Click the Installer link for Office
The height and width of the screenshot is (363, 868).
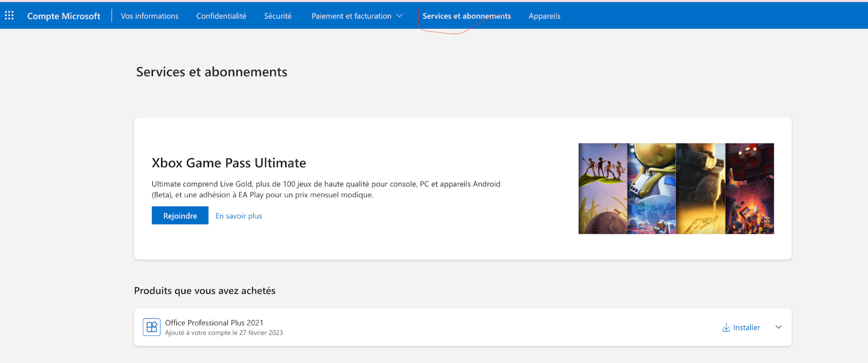746,327
